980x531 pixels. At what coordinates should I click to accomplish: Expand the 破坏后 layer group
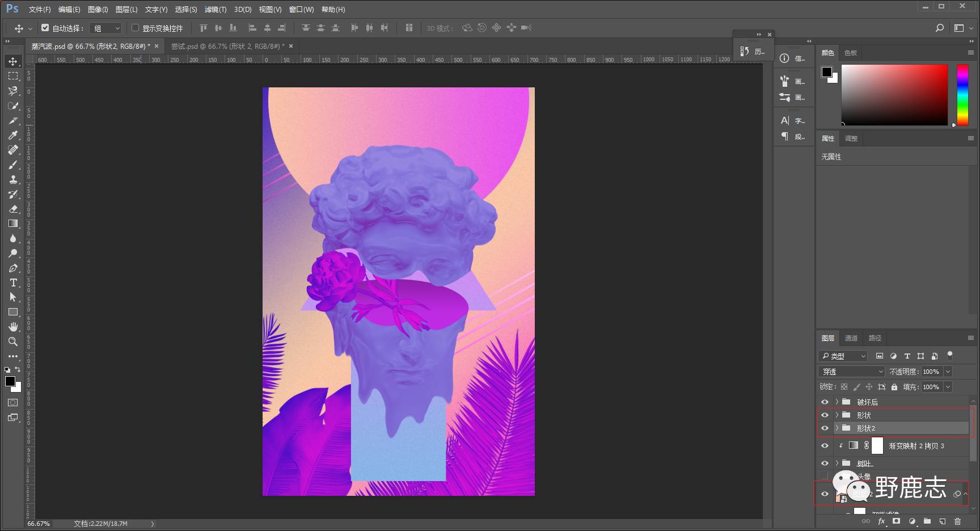pyautogui.click(x=837, y=402)
